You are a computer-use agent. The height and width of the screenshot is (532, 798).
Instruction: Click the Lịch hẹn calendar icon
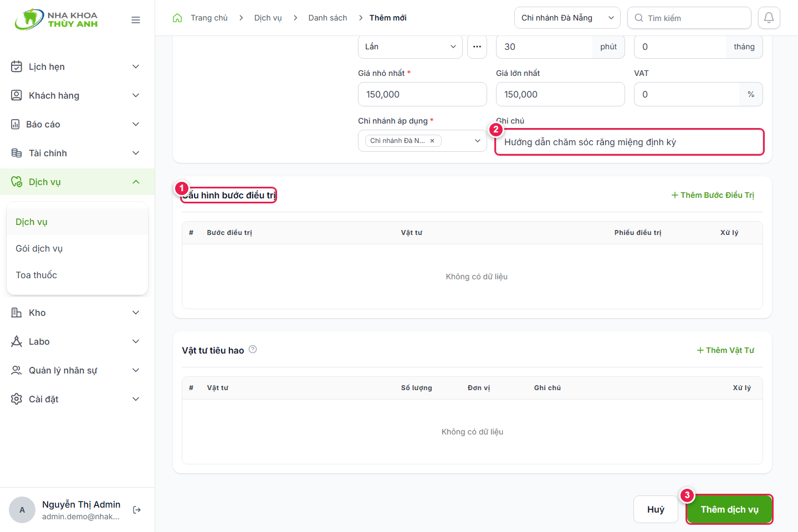17,66
